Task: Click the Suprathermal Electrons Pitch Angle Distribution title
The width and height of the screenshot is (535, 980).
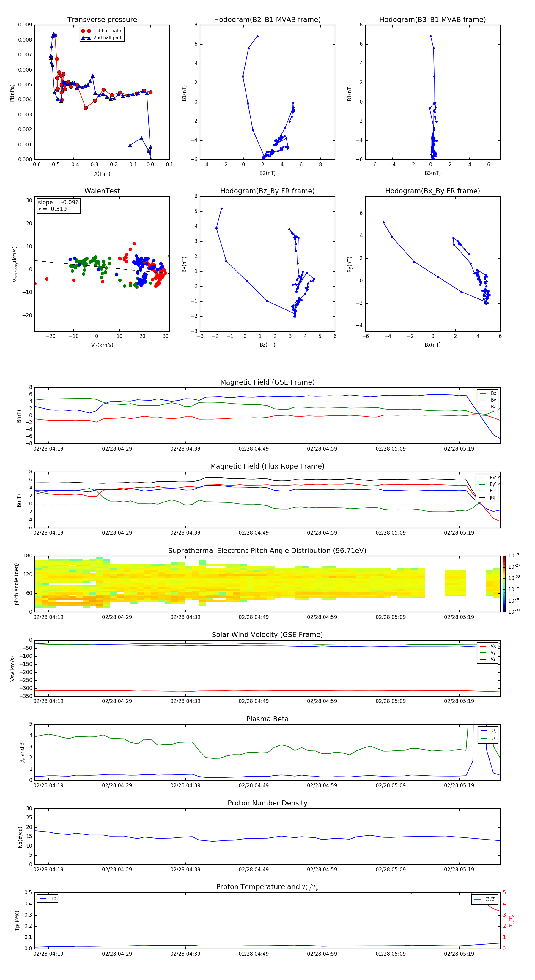Action: pos(267,551)
